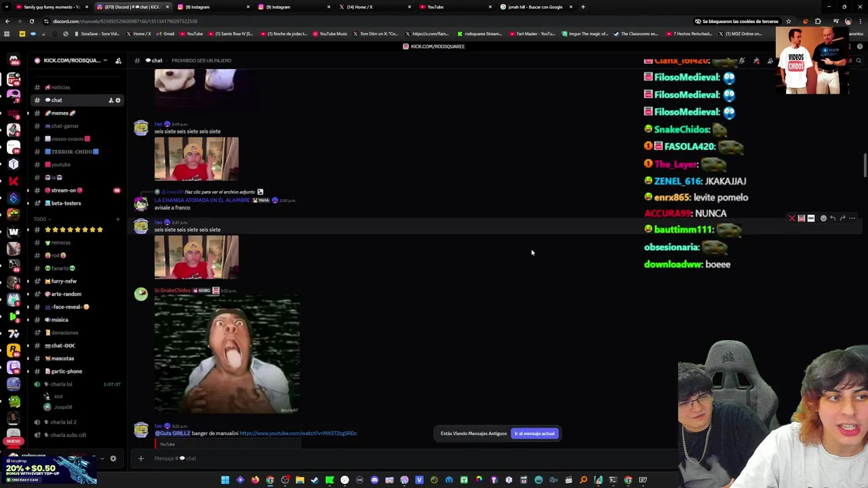Reload the page in the browser

pyautogui.click(x=32, y=21)
